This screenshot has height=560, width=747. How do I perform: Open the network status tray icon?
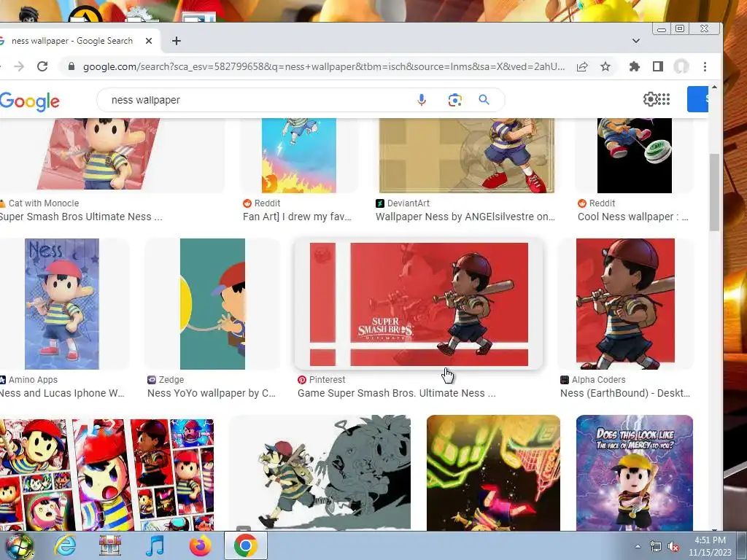coord(656,547)
